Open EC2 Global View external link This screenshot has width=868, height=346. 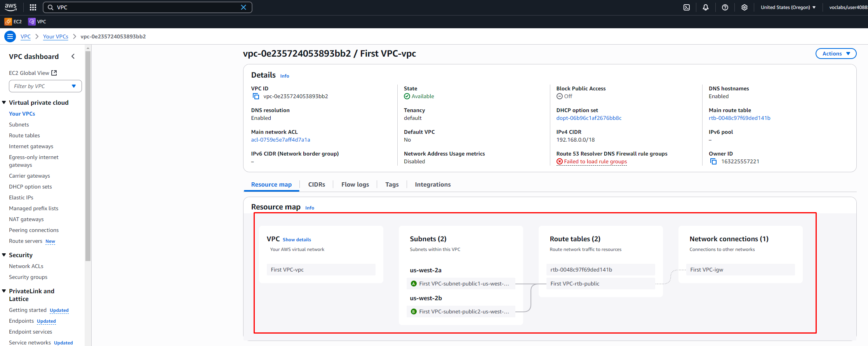click(33, 73)
